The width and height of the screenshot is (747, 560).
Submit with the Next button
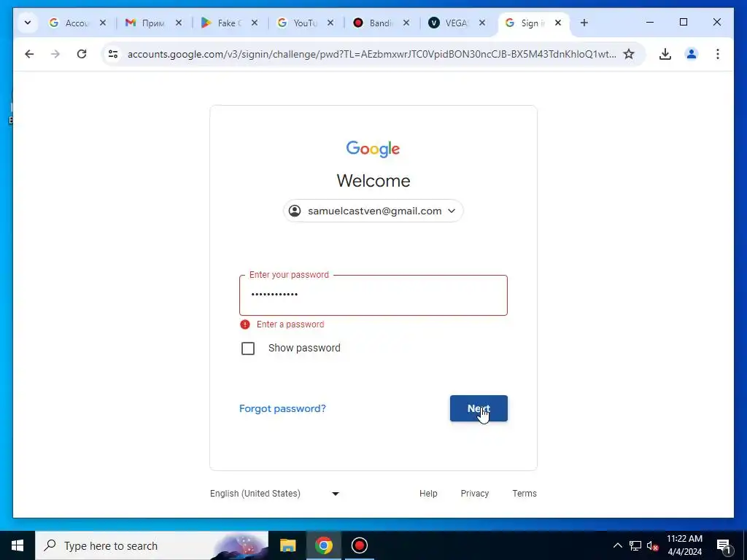point(479,408)
